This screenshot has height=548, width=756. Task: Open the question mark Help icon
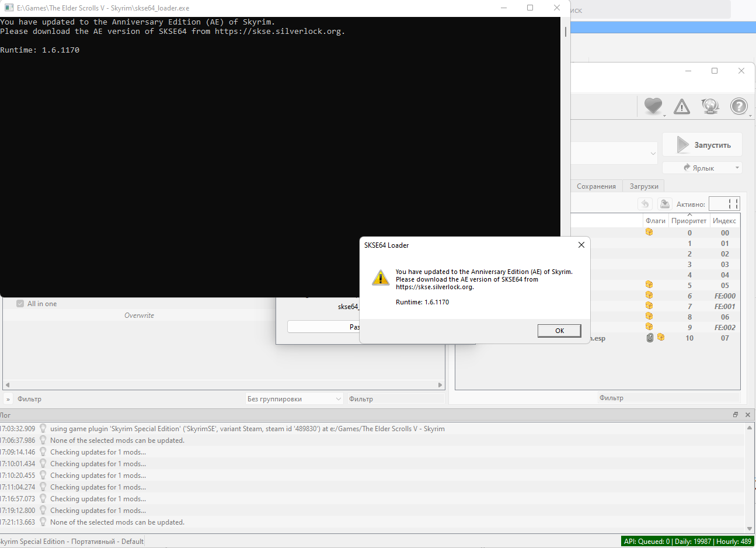click(739, 106)
